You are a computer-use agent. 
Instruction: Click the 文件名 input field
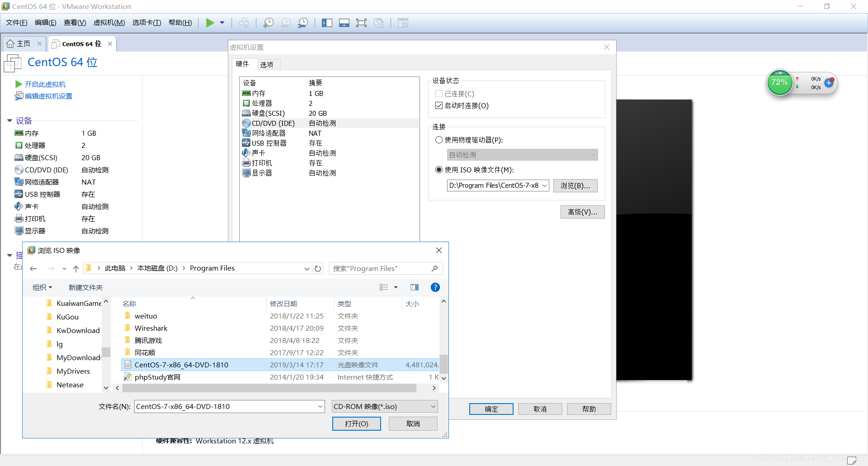click(229, 406)
